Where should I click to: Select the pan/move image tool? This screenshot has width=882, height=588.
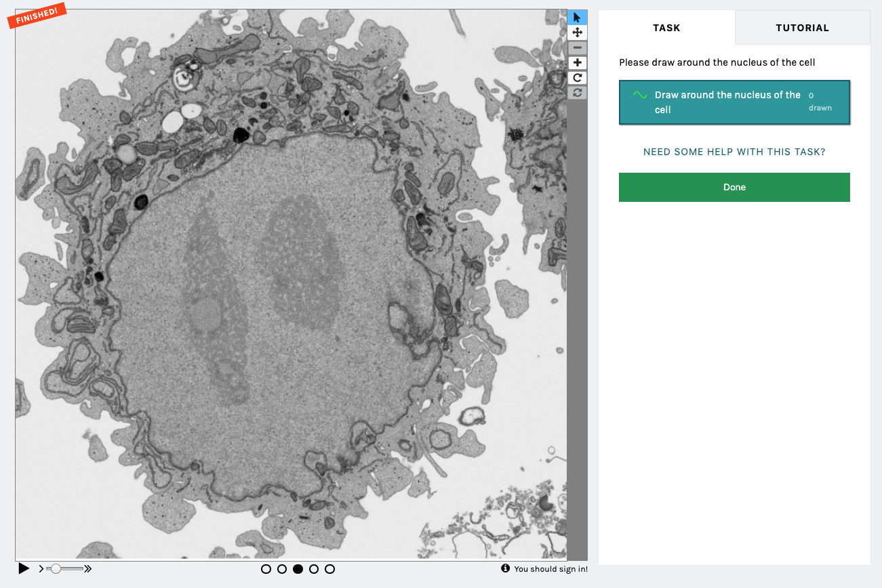577,33
